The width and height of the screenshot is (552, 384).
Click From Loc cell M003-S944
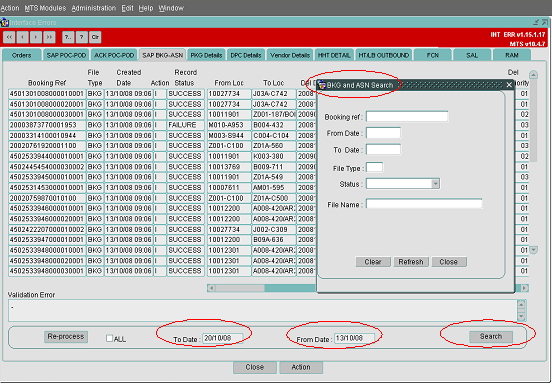[x=229, y=136]
